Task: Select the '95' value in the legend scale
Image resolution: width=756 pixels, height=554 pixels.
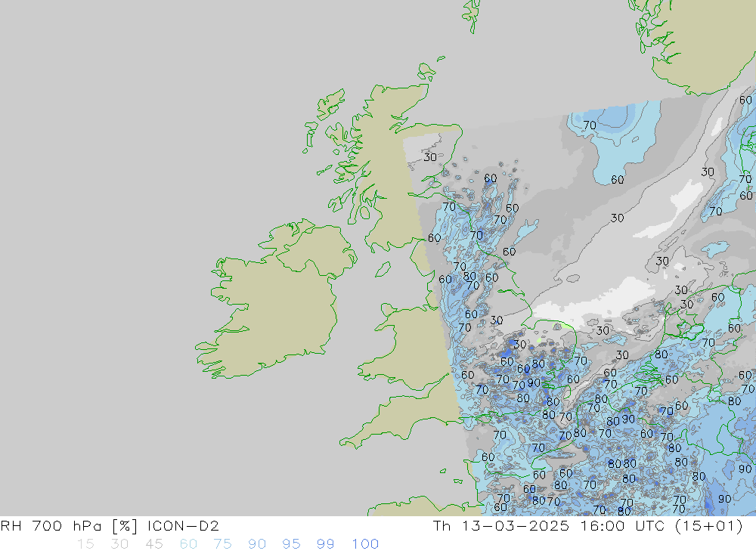Action: click(291, 544)
